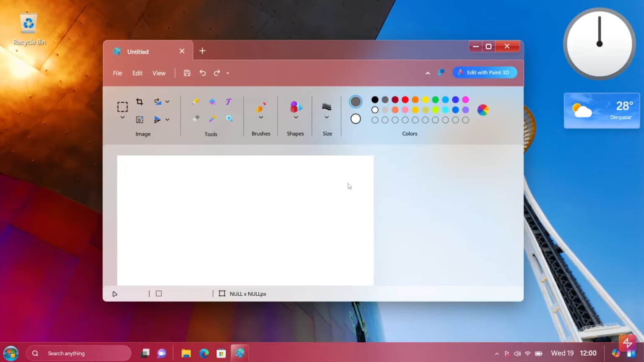This screenshot has height=362, width=644.
Task: Open the Shapes dropdown
Action: pyautogui.click(x=295, y=117)
